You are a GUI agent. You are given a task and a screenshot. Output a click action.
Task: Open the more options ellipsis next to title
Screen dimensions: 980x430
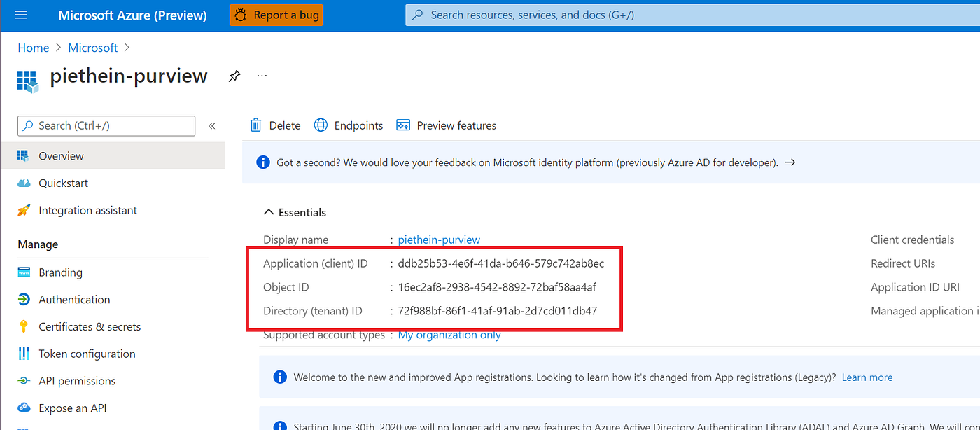click(262, 76)
